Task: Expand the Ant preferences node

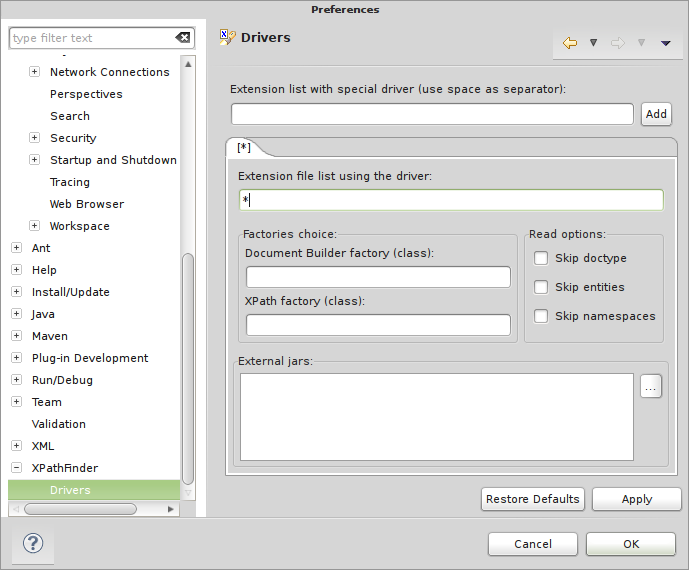Action: (16, 247)
